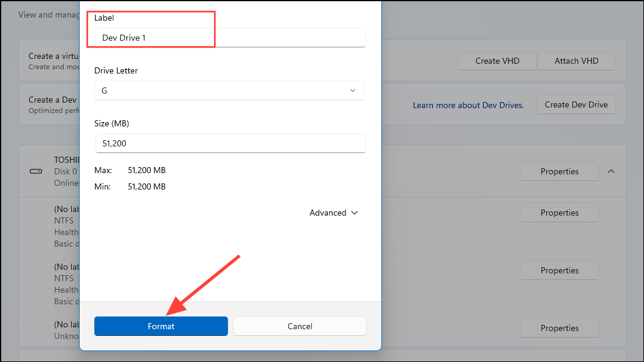Select the Size field showing 51,200

230,143
